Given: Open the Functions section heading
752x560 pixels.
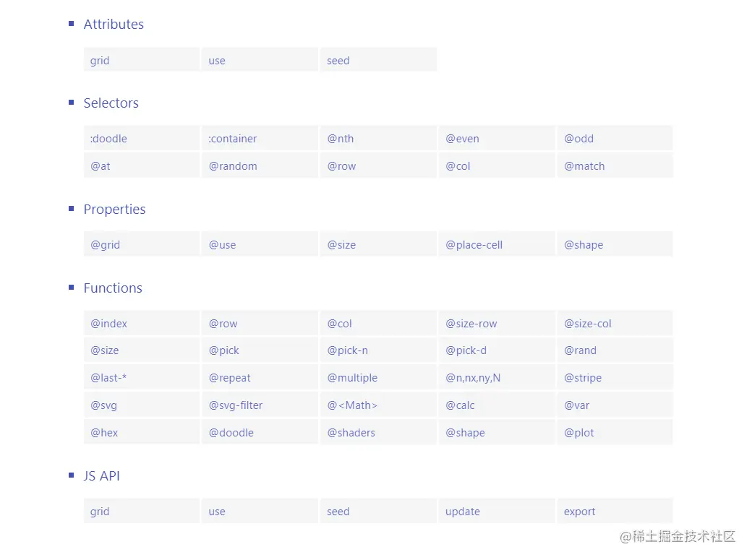Looking at the screenshot, I should pos(113,288).
